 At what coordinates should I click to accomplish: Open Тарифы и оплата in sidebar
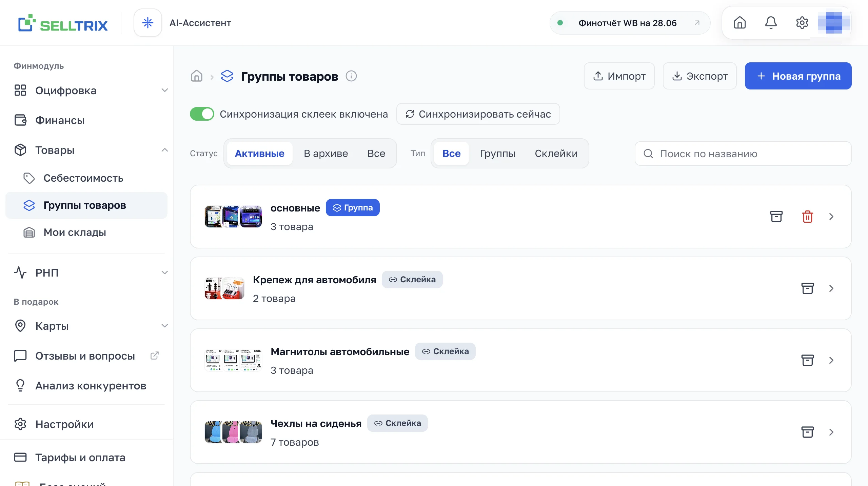pos(86,457)
